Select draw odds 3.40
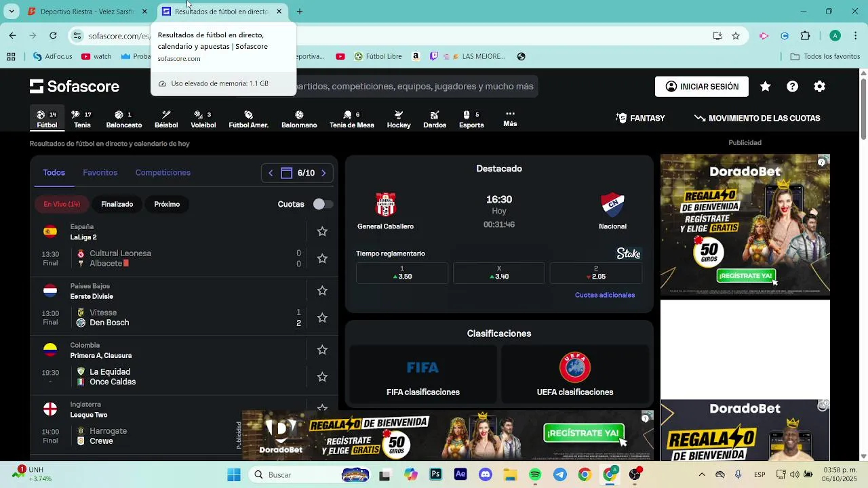This screenshot has width=868, height=488. (499, 272)
